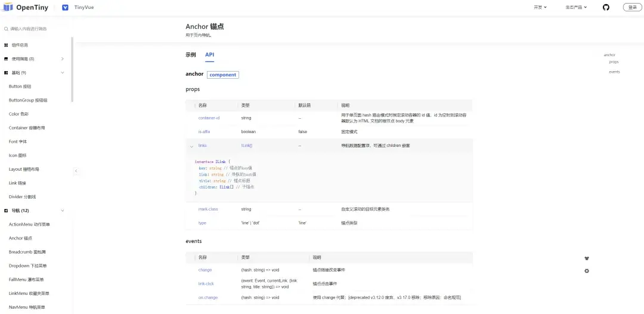This screenshot has width=644, height=314.
Task: Select Anchor 锚点 in the sidebar
Action: [x=20, y=238]
